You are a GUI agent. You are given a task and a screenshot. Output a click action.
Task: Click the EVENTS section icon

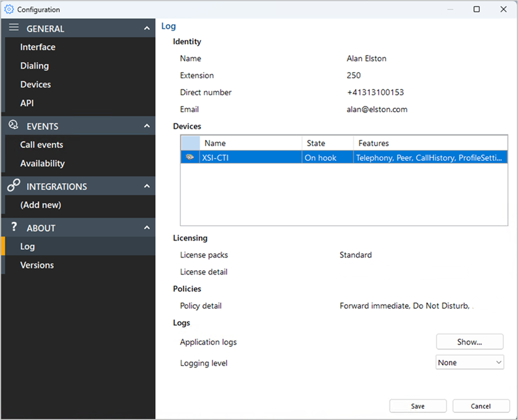tap(14, 125)
